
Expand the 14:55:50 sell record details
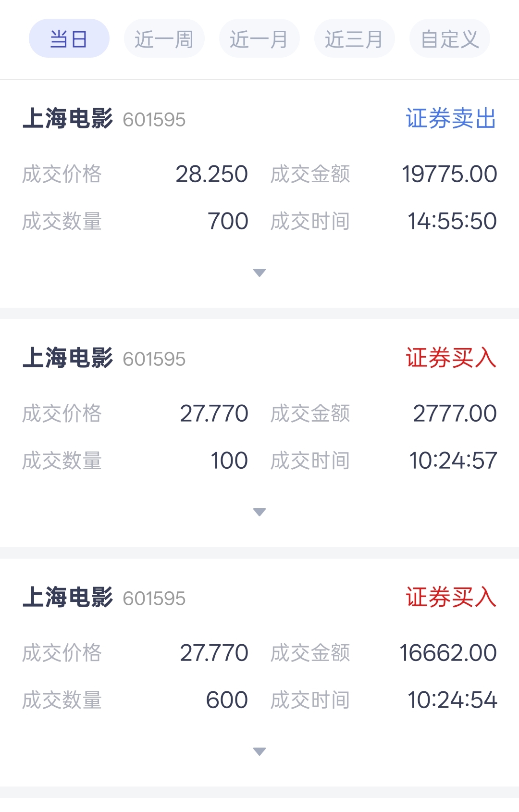point(259,273)
